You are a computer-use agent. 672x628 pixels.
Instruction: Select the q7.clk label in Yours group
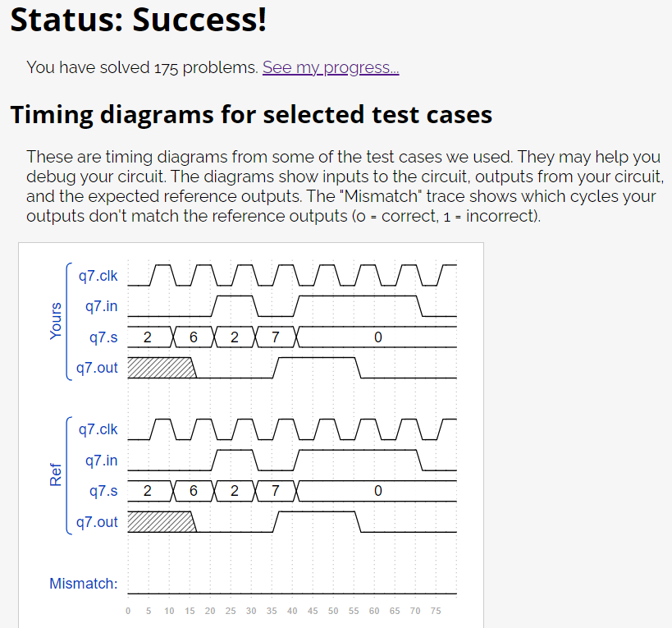click(x=97, y=276)
